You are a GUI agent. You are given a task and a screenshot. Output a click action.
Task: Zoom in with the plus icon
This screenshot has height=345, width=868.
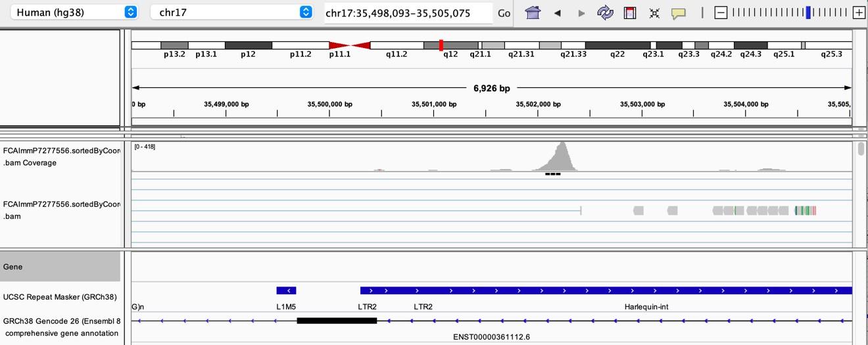(x=858, y=12)
